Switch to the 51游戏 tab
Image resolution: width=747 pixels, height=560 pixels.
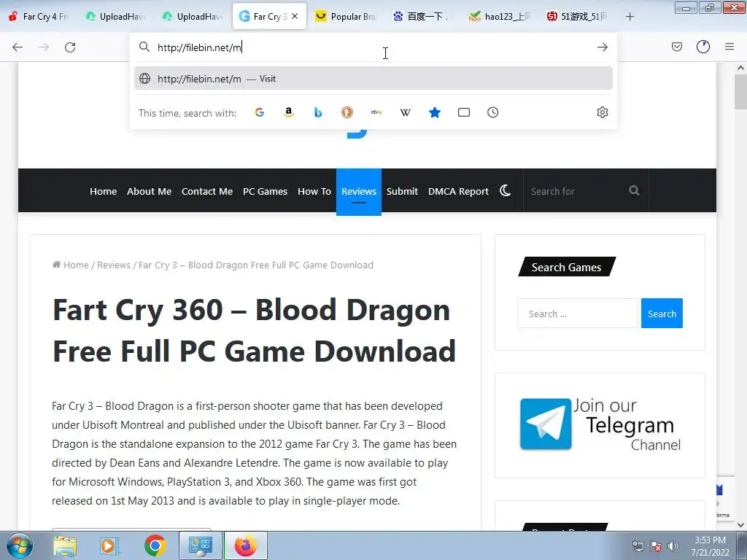[x=578, y=17]
